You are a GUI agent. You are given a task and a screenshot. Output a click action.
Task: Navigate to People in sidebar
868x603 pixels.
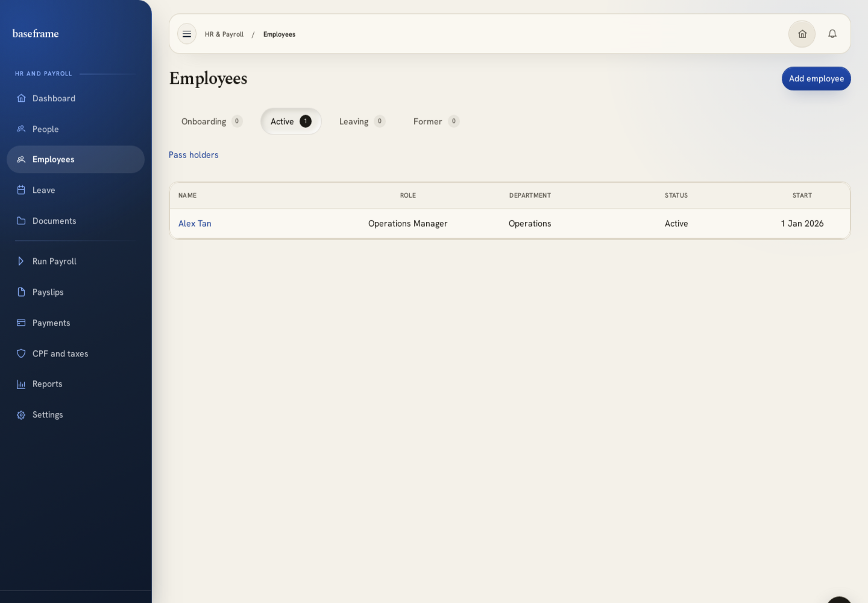(x=45, y=129)
